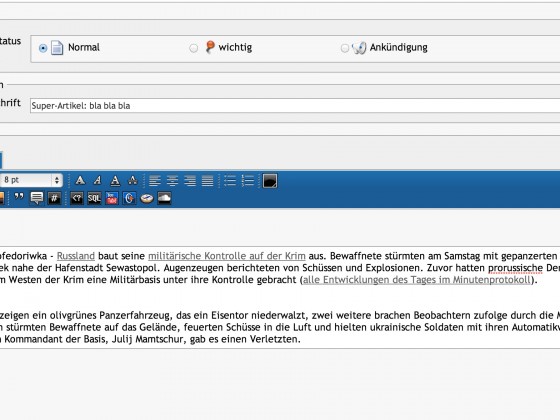Open the Russland link in text
The height and width of the screenshot is (420, 560).
76,256
